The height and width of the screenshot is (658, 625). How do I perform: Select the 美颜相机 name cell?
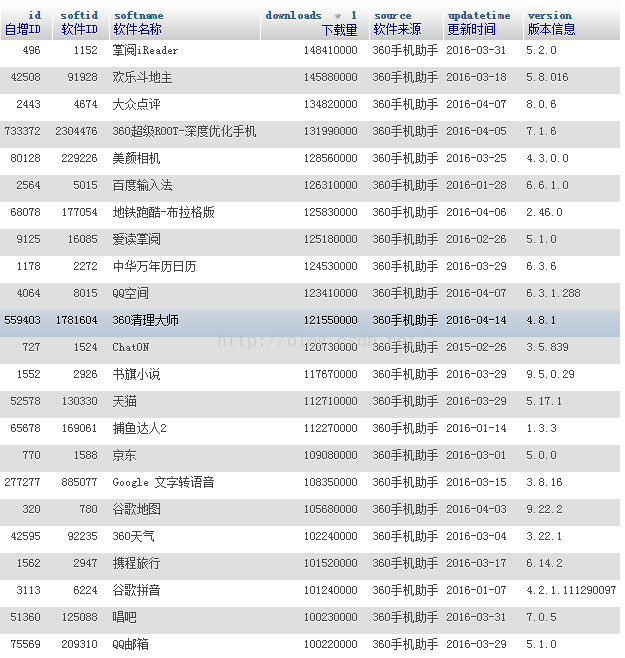coord(136,158)
